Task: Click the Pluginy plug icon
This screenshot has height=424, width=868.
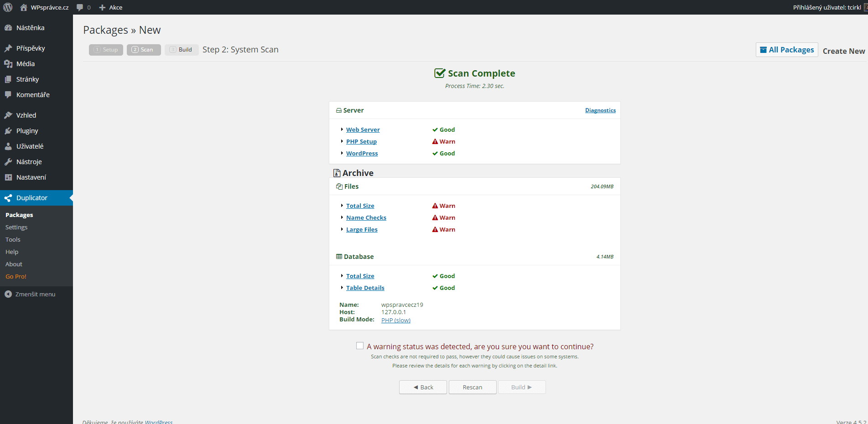Action: pyautogui.click(x=8, y=131)
